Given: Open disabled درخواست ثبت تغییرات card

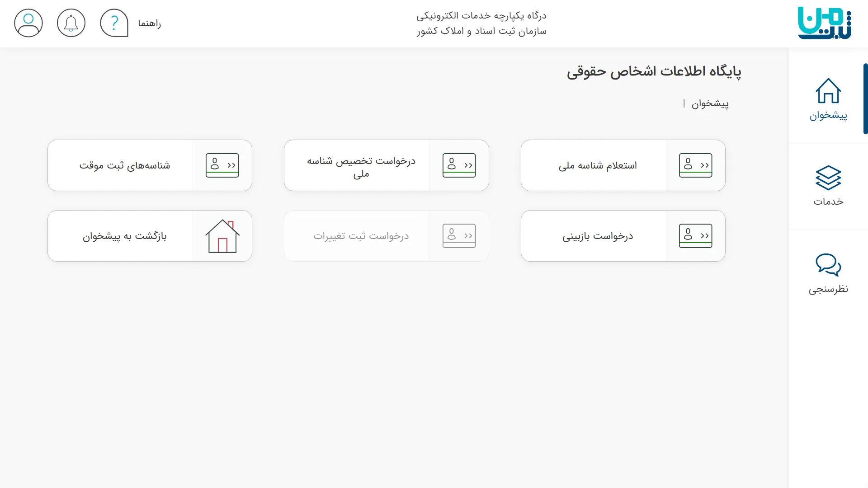Looking at the screenshot, I should 387,236.
